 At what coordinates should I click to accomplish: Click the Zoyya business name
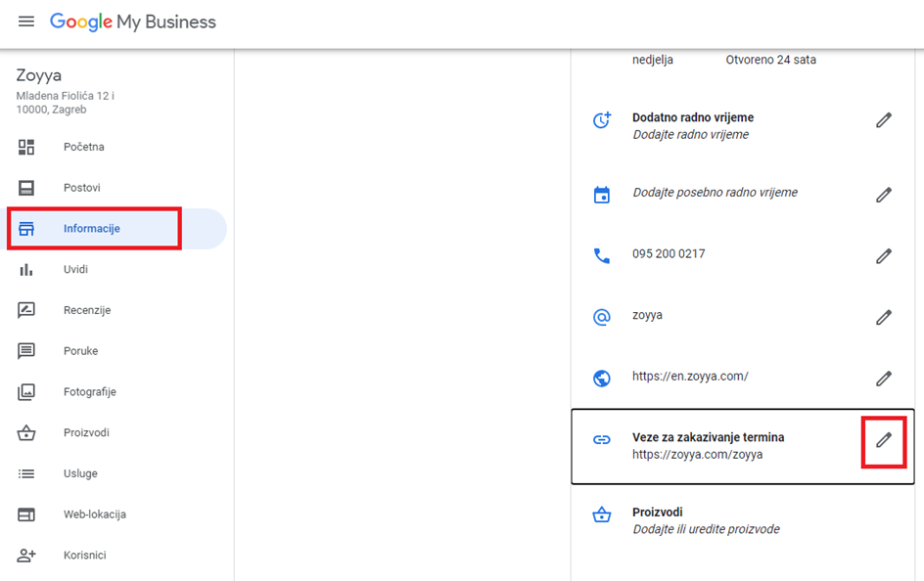click(x=39, y=75)
